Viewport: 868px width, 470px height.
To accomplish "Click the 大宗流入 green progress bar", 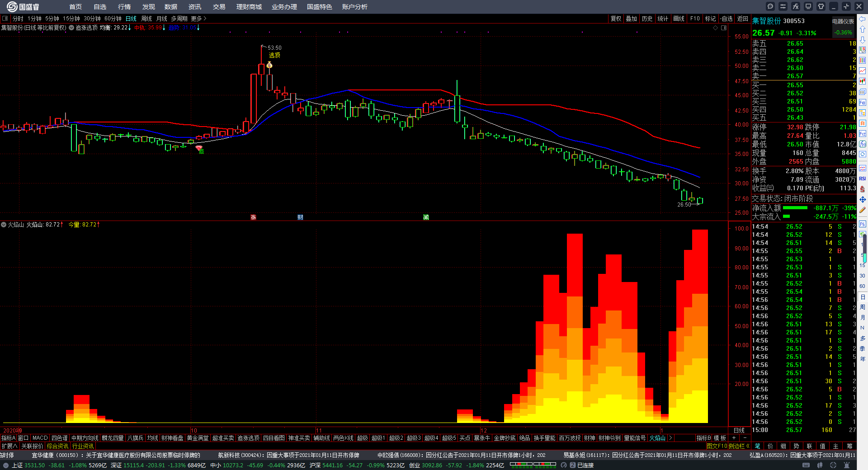I will (786, 216).
